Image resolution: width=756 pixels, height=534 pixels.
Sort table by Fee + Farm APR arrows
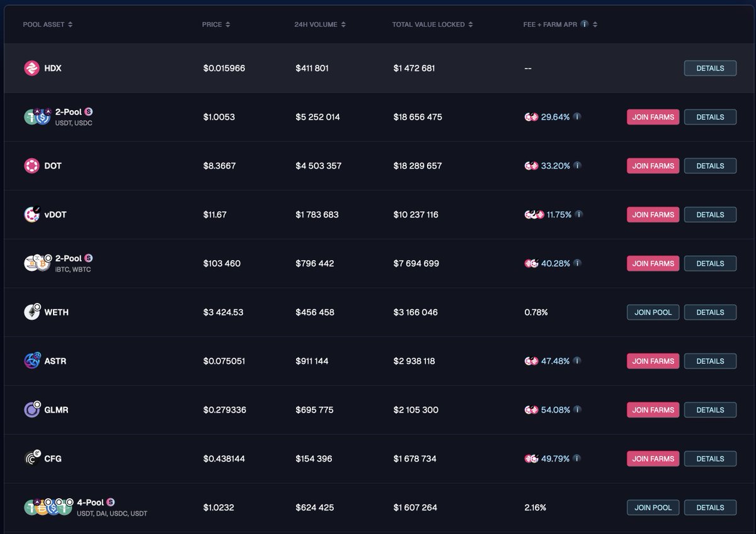point(595,25)
